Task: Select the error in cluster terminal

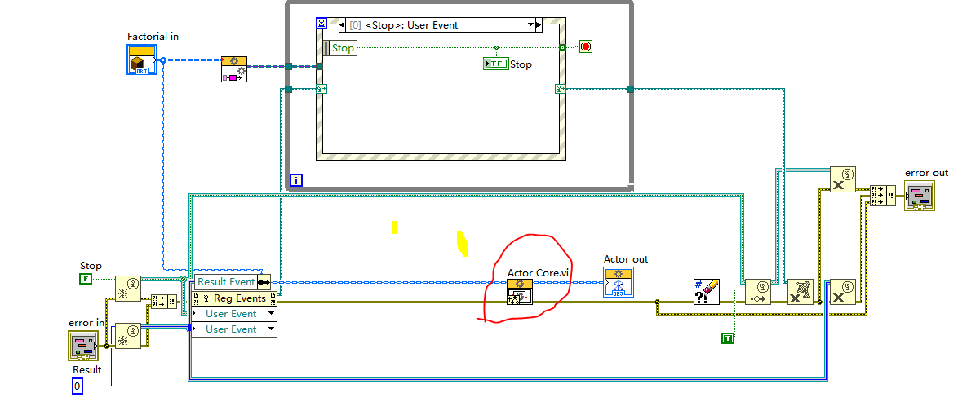Action: pos(82,346)
